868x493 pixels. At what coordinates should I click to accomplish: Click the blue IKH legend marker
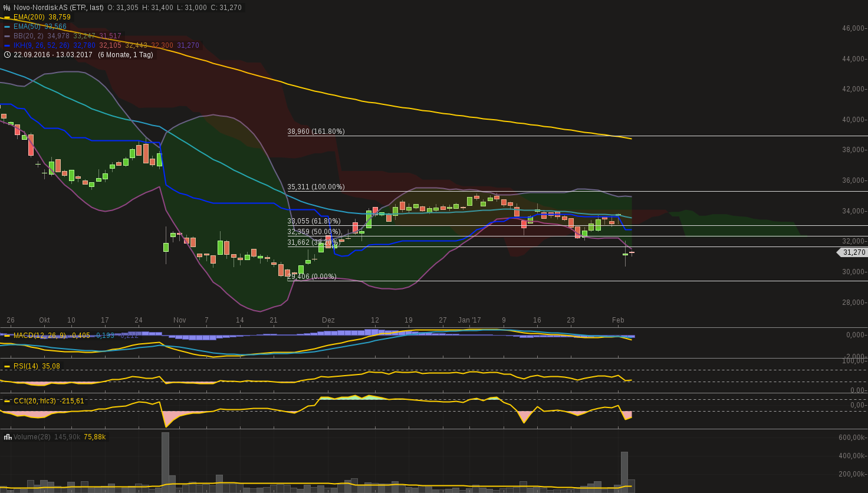(7, 45)
